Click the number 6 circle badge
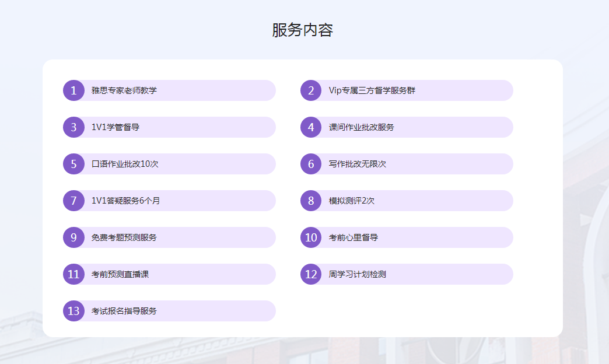This screenshot has height=364, width=609. [x=311, y=164]
